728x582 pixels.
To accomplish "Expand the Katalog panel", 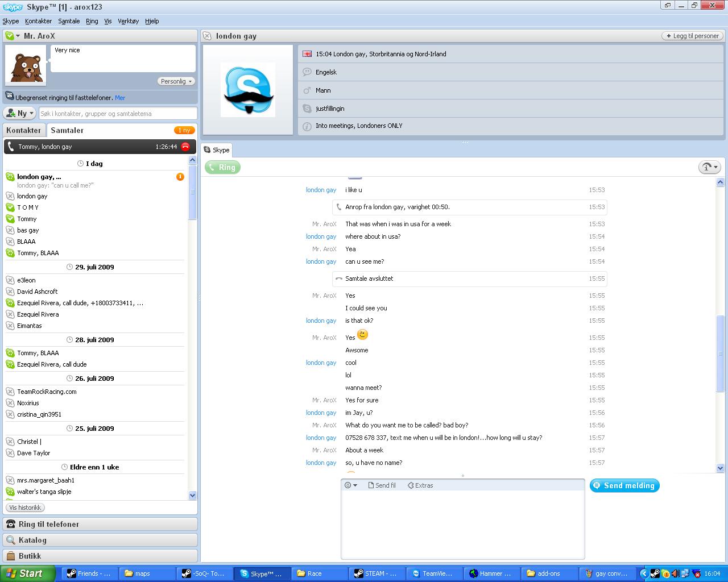I will pyautogui.click(x=100, y=540).
